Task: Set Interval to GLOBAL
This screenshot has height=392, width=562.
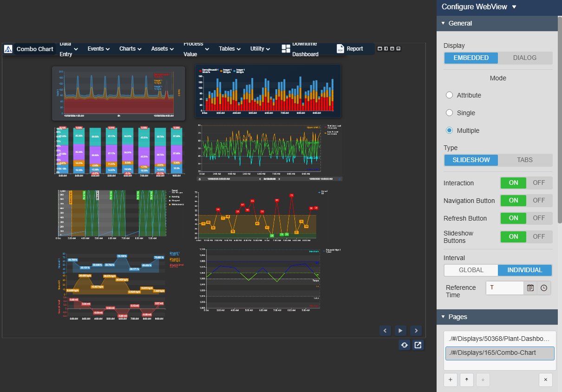Action: point(471,270)
